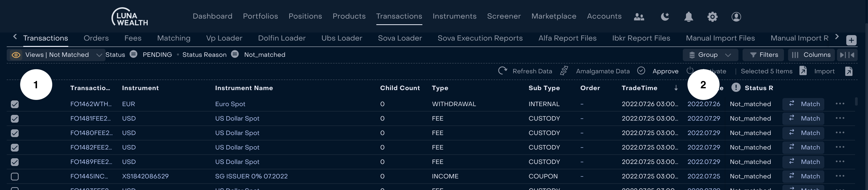Click the export icon right of Import
Screen dimensions: 868x190
point(849,71)
